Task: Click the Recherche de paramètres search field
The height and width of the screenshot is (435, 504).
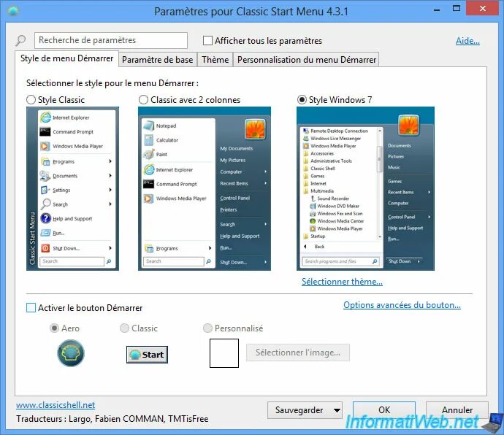Action: pyautogui.click(x=111, y=40)
